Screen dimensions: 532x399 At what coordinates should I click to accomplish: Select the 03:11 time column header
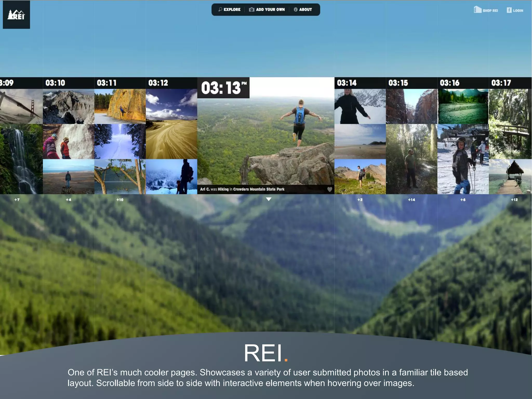click(120, 83)
